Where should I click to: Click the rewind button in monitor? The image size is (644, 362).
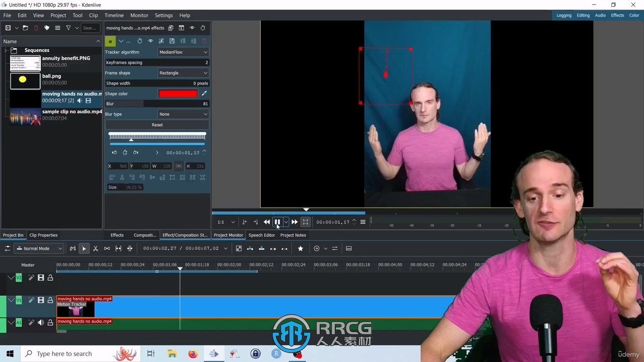[267, 222]
